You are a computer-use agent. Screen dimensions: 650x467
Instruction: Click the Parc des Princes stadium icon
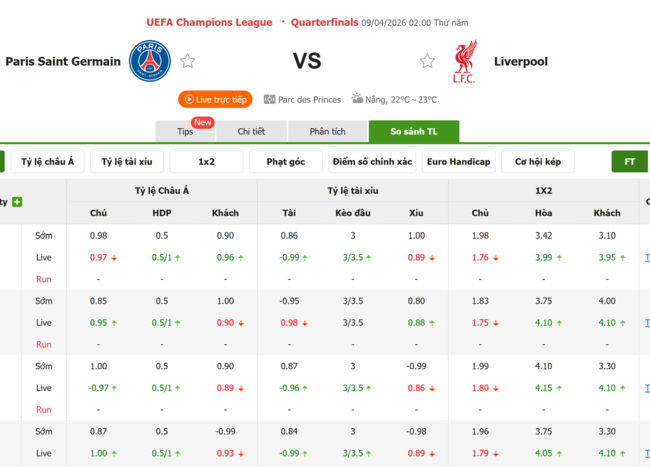pyautogui.click(x=270, y=99)
